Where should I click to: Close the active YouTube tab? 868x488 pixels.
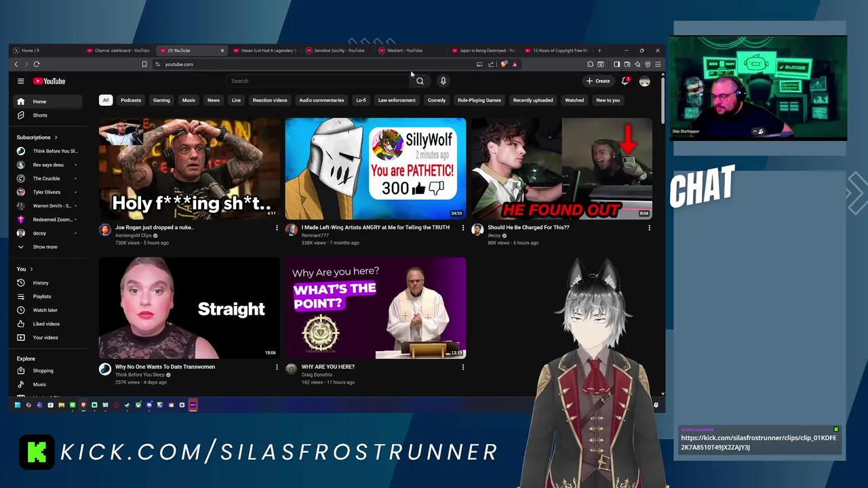click(x=222, y=50)
